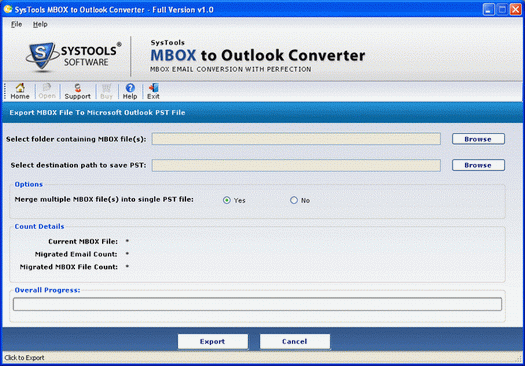Click the 'Migrated Email Count:' label
This screenshot has width=525, height=366.
click(76, 254)
